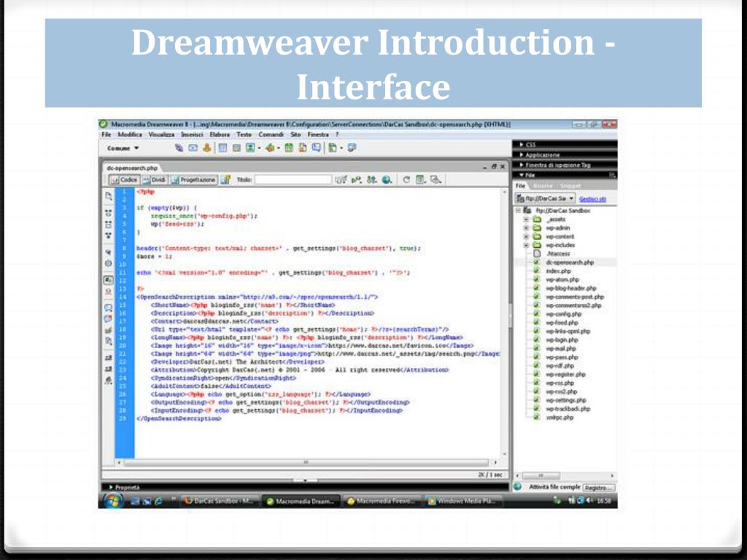Click the Live Data view icon beside Progettazione
747x560 pixels.
[226, 180]
